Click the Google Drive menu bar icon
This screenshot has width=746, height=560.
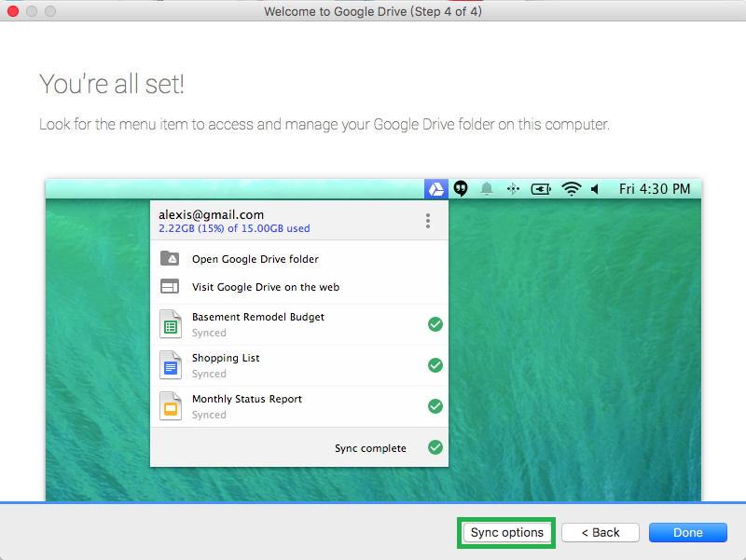tap(435, 189)
